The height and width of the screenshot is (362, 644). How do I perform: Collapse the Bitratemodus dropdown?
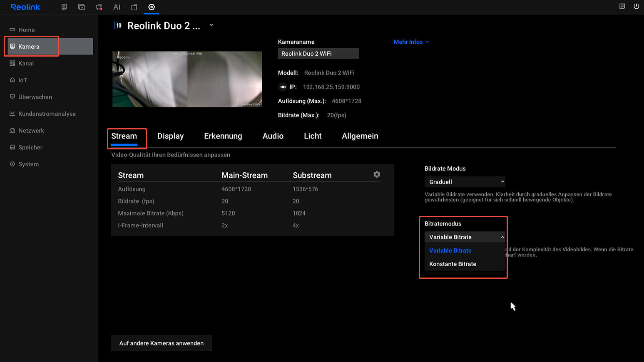point(465,237)
